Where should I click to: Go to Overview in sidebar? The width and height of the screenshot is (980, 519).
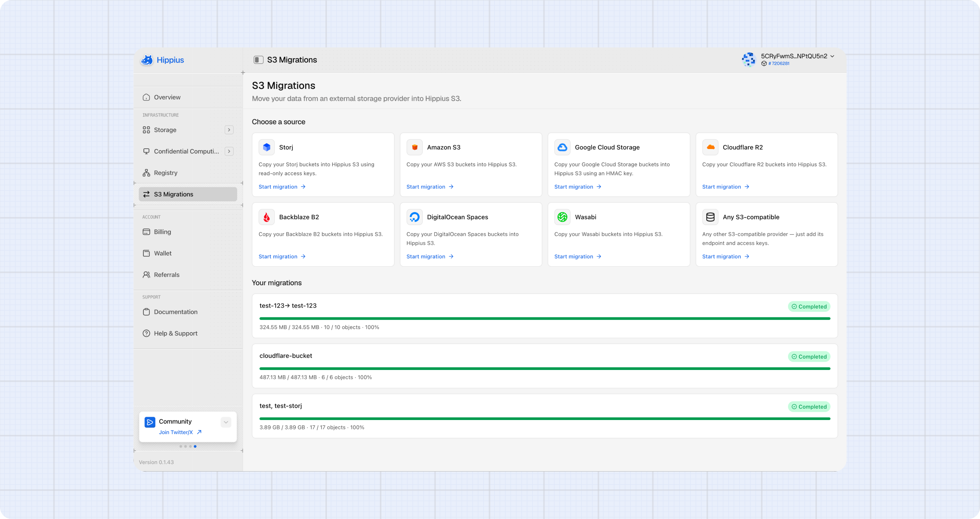pos(188,97)
